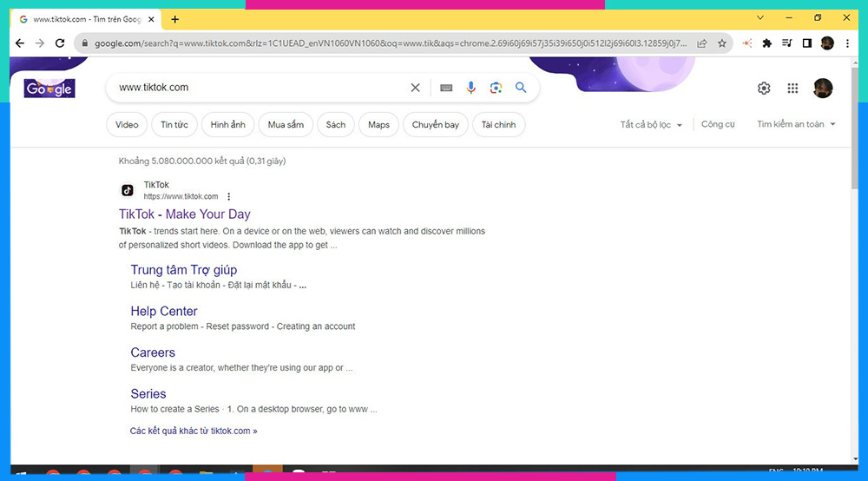The height and width of the screenshot is (481, 868).
Task: Open the on-screen keyboard input tool
Action: click(446, 88)
